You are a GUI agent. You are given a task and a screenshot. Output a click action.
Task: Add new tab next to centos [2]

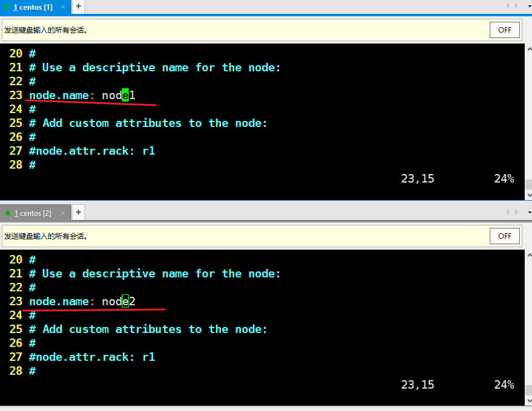click(x=79, y=213)
